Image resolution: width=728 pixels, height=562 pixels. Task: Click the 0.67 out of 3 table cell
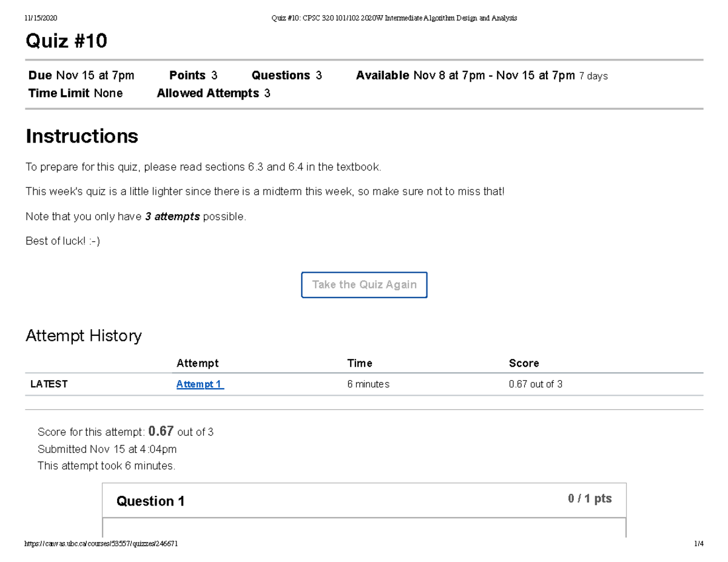pos(535,384)
